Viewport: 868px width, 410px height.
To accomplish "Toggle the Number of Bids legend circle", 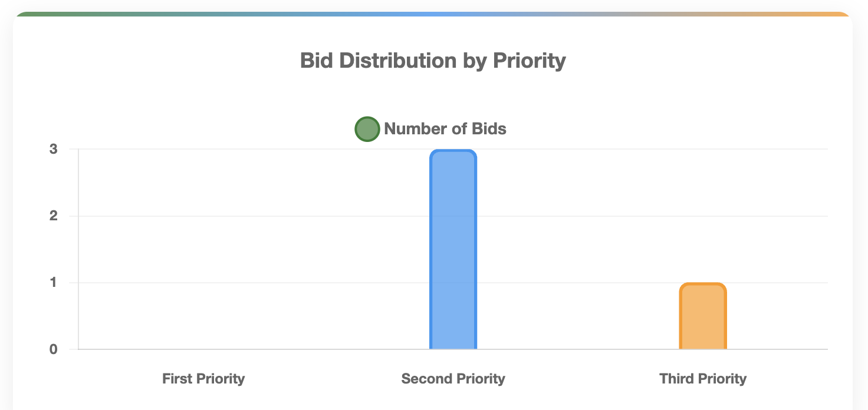I will pyautogui.click(x=367, y=129).
